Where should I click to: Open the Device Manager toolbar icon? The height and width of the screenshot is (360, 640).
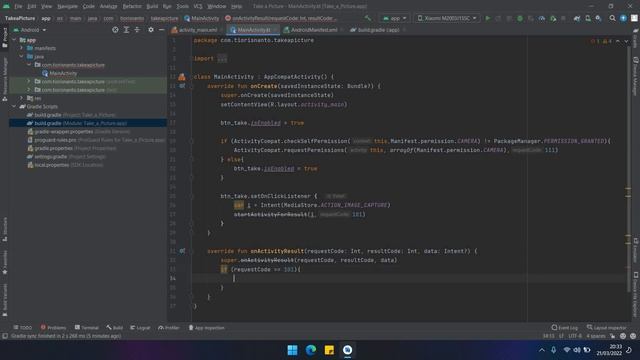point(588,18)
